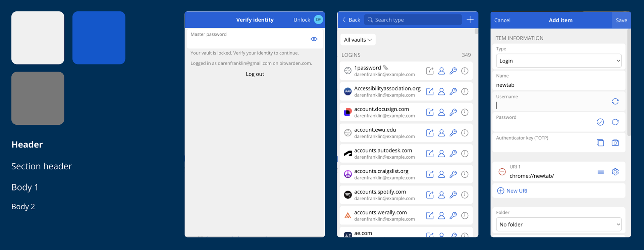The width and height of the screenshot is (644, 250).
Task: Copy password for 1password entry
Action: coord(453,71)
